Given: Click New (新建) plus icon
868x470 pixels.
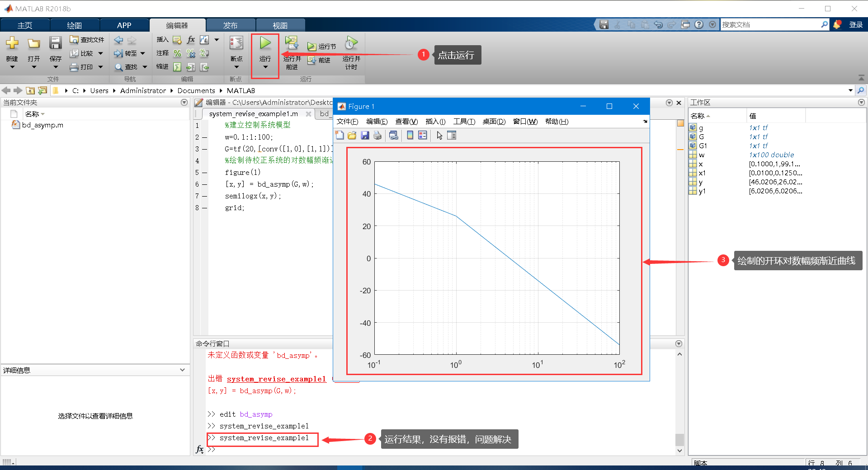Looking at the screenshot, I should 12,43.
